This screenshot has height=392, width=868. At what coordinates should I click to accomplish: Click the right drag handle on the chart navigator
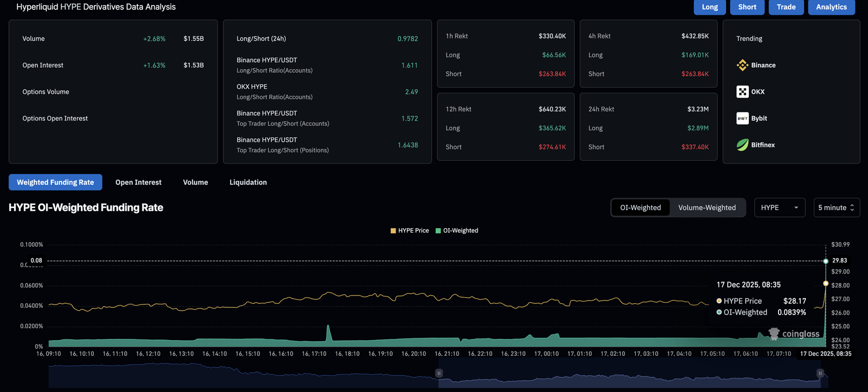[x=820, y=373]
